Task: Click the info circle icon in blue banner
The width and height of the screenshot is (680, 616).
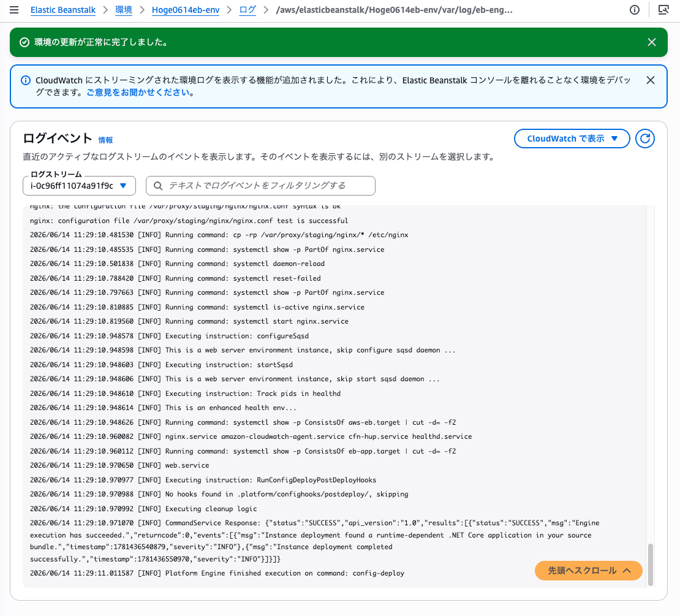Action: click(x=26, y=80)
